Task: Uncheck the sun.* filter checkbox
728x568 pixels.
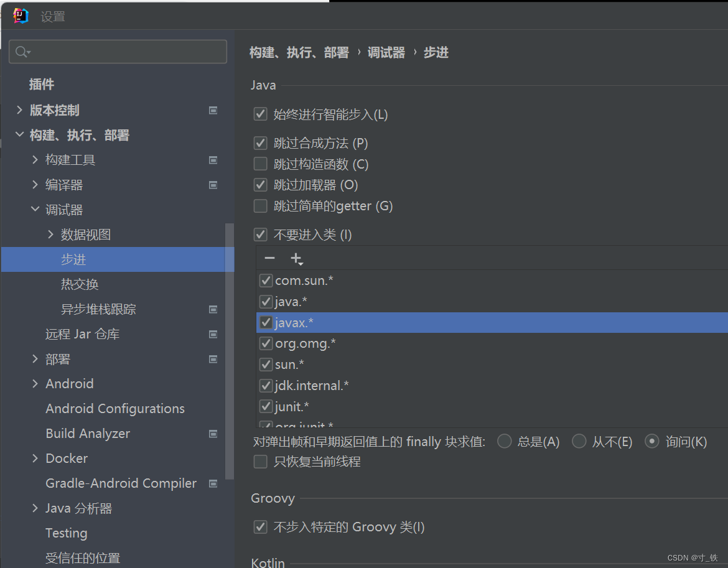Action: [266, 365]
